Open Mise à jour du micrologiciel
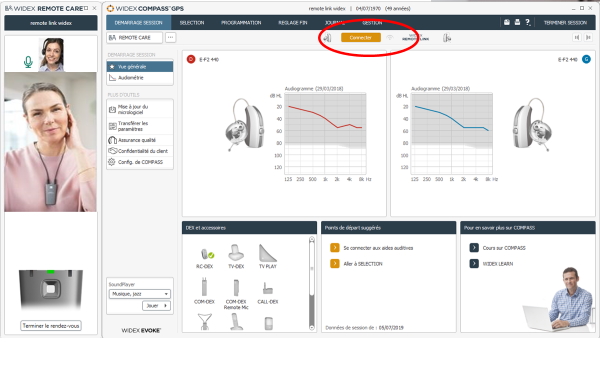Viewport: 600px width, 384px height. (140, 109)
